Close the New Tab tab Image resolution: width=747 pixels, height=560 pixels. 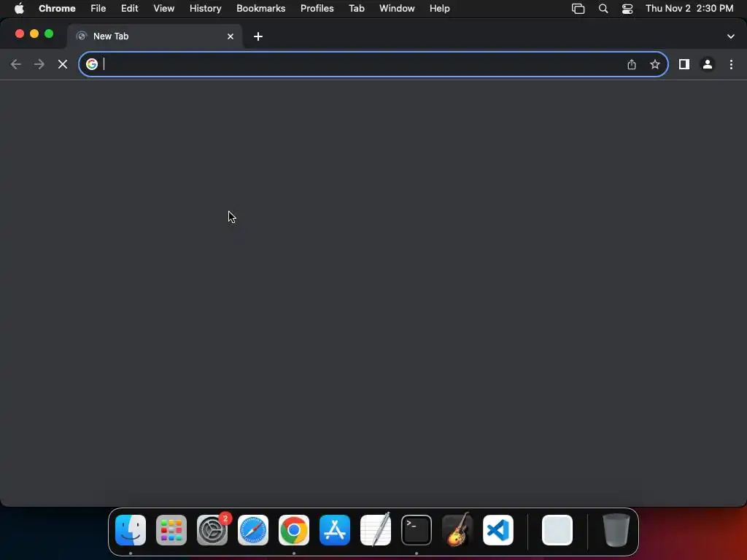point(230,36)
